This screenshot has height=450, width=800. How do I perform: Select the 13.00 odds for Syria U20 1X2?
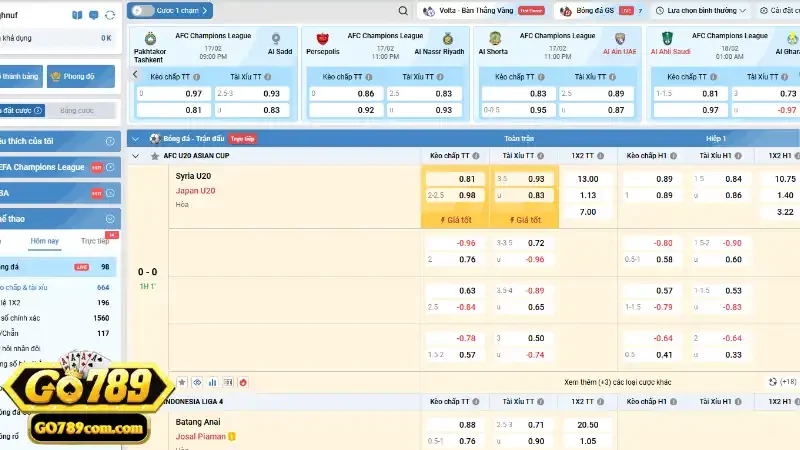[588, 179]
